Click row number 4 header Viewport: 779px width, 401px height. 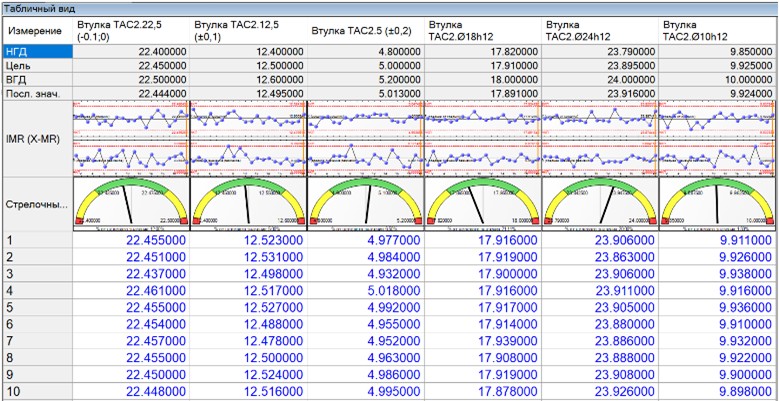click(37, 291)
